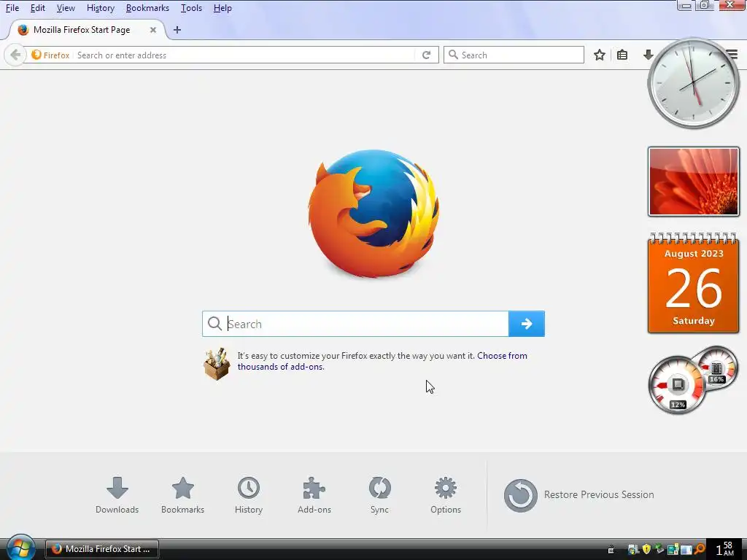
Task: Click the August 26 calendar gadget
Action: pos(693,283)
